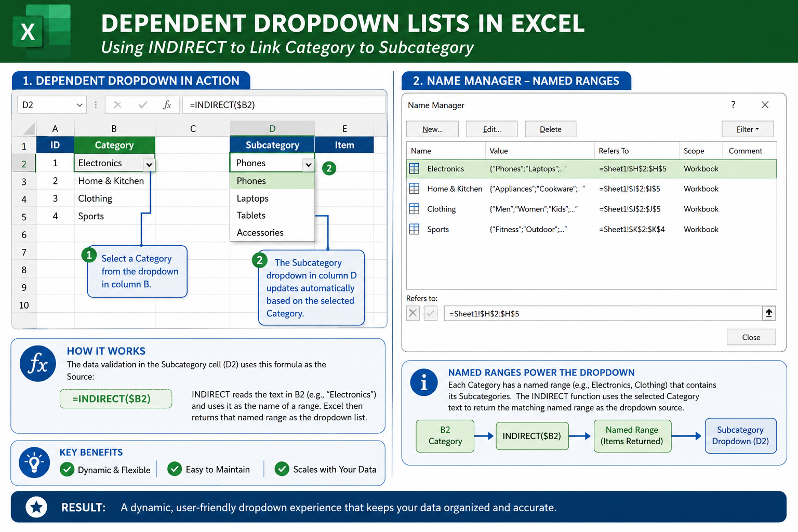The width and height of the screenshot is (798, 532).
Task: Click the Clothing cell in column B
Action: tap(114, 198)
